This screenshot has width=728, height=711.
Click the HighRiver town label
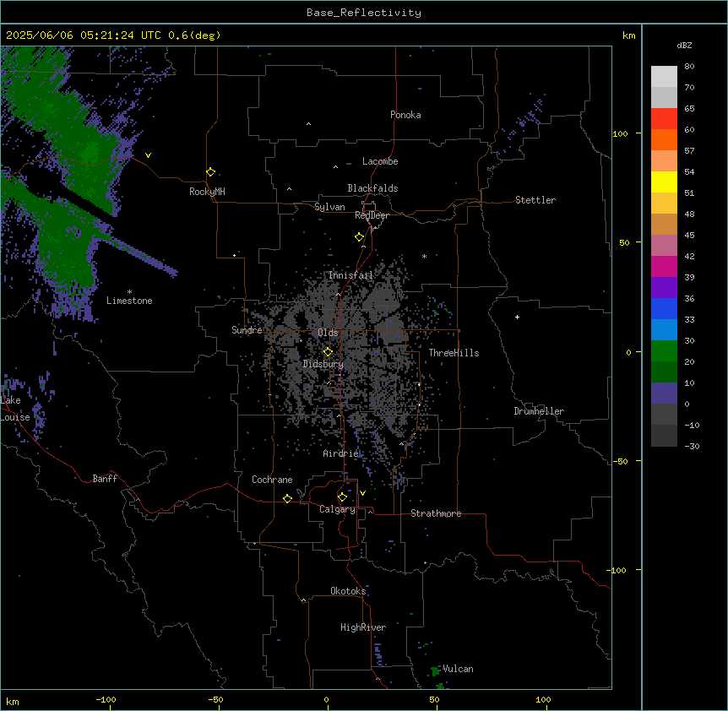363,627
